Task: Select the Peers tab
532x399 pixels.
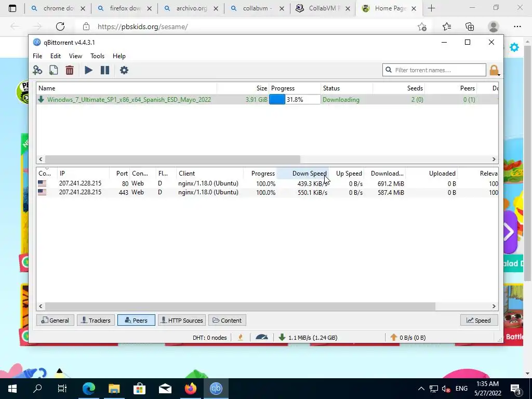Action: (x=136, y=320)
